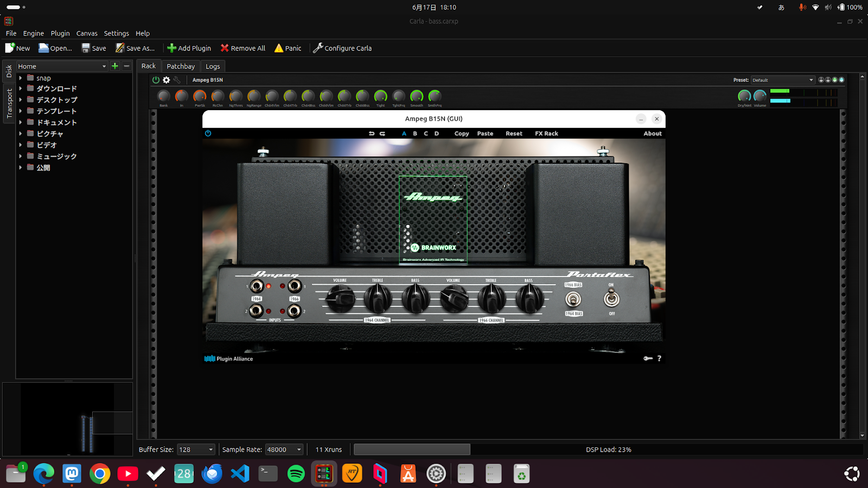
Task: Click About in Ampeg GUI
Action: click(653, 133)
